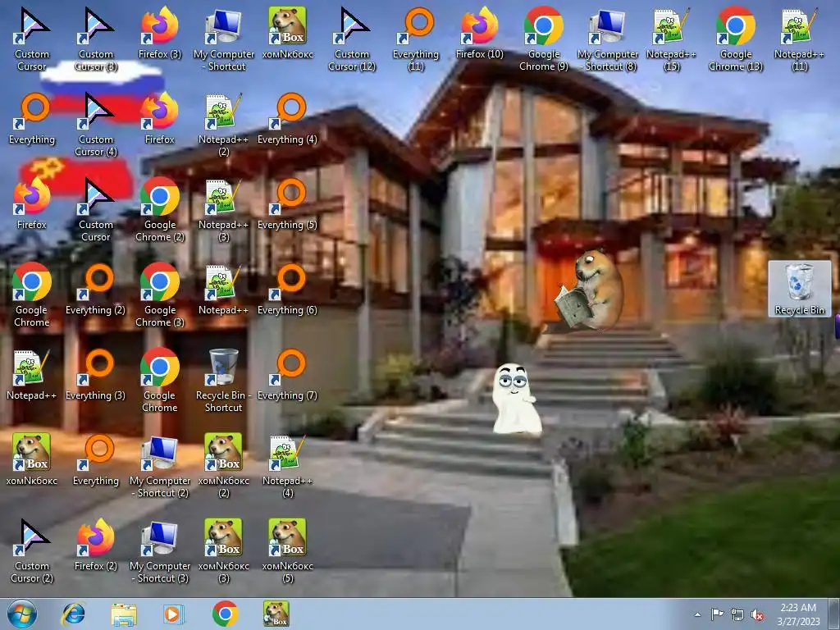Open the Everything (6) shortcut
The image size is (840, 630).
coord(288,289)
